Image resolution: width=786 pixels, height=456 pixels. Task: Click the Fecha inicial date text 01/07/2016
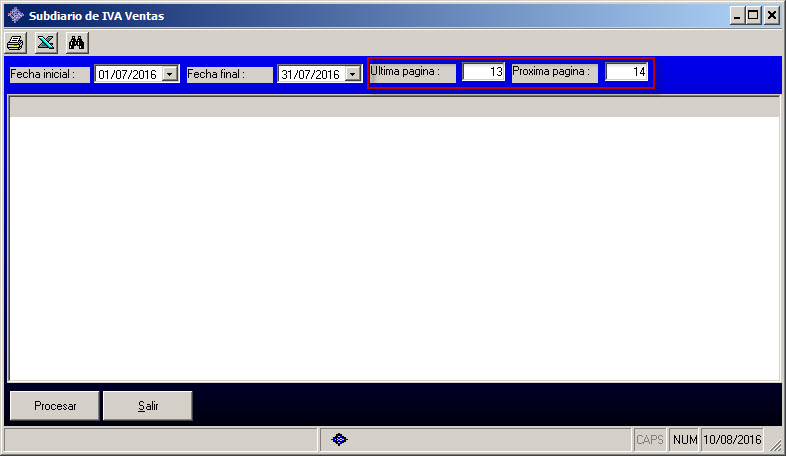[x=127, y=74]
